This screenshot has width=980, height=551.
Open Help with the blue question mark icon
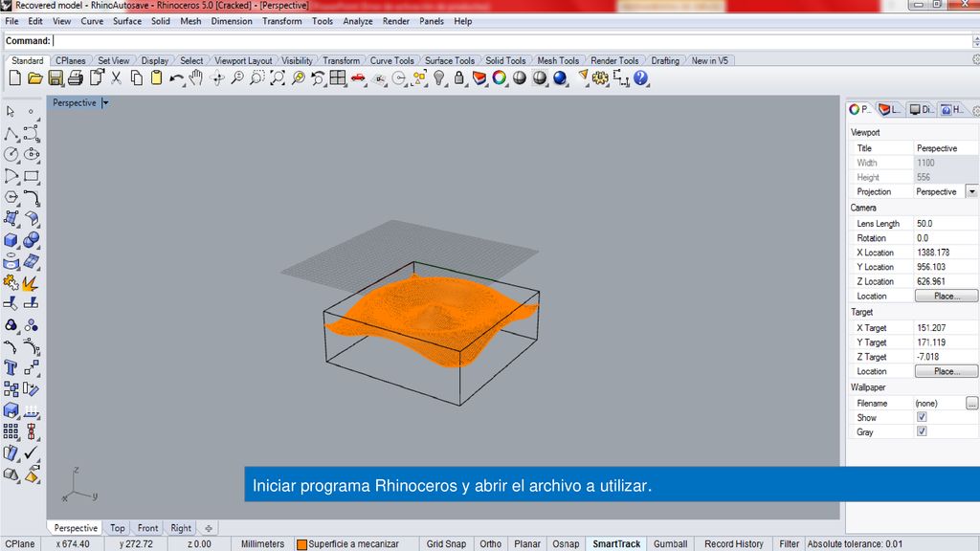tap(640, 78)
